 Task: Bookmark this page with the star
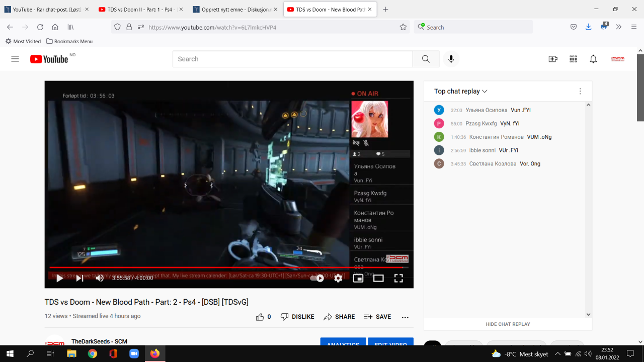click(x=403, y=27)
